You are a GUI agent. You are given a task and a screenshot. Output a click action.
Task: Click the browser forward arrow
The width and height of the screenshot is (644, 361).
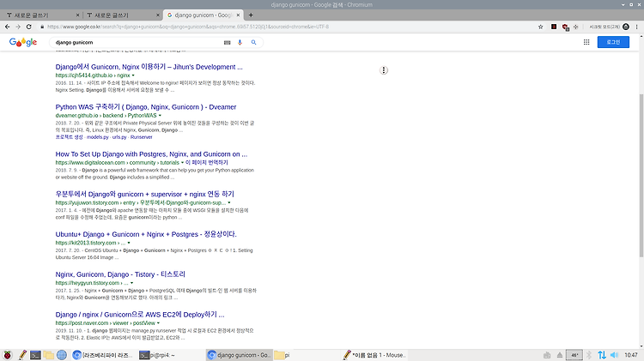pos(18,27)
